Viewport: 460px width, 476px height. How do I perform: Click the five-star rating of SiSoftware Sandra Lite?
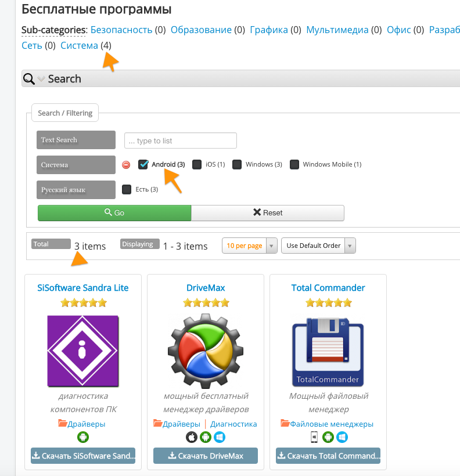(84, 302)
